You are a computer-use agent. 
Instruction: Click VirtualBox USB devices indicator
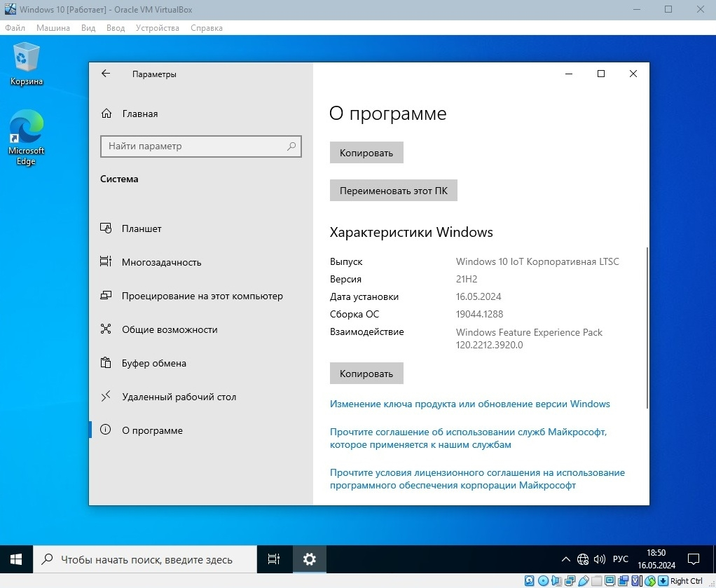pyautogui.click(x=584, y=581)
